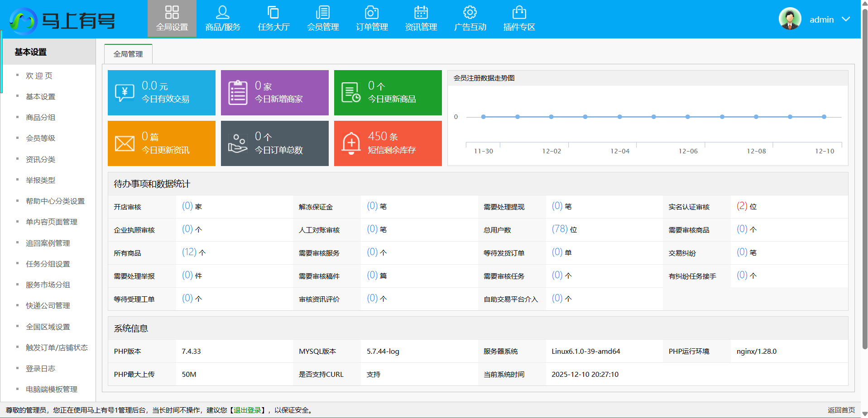Open 资讯管理 calendar icon

click(x=421, y=12)
